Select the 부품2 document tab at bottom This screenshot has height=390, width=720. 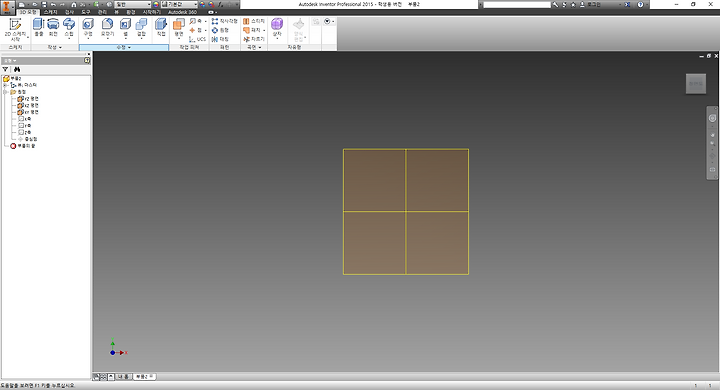(x=145, y=377)
